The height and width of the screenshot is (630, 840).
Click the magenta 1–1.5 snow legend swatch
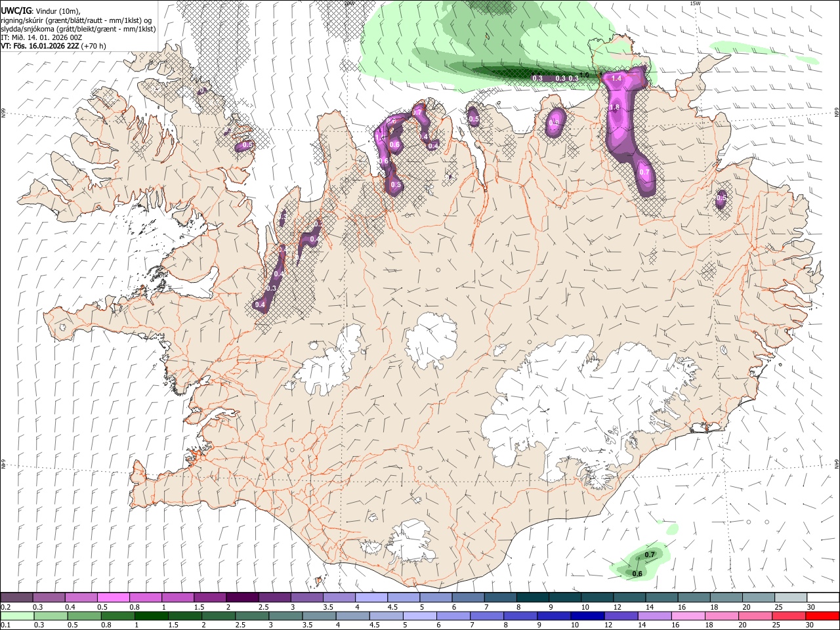click(x=178, y=598)
